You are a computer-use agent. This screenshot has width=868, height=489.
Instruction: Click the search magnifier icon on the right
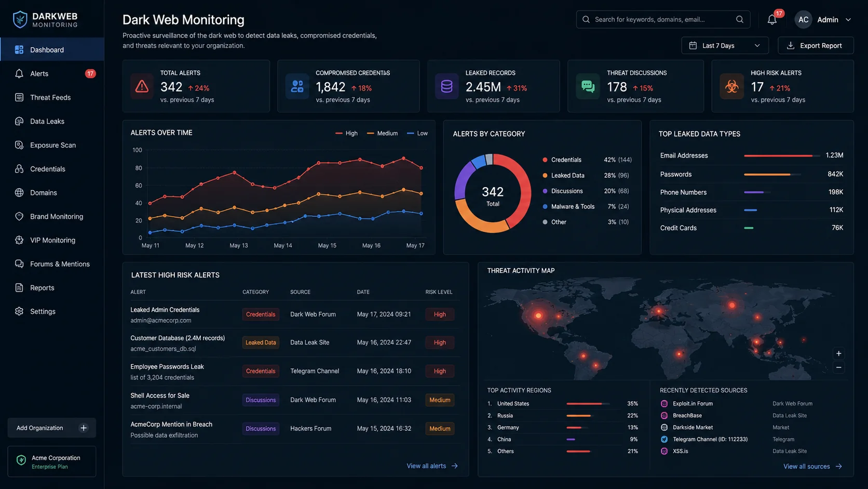[740, 19]
